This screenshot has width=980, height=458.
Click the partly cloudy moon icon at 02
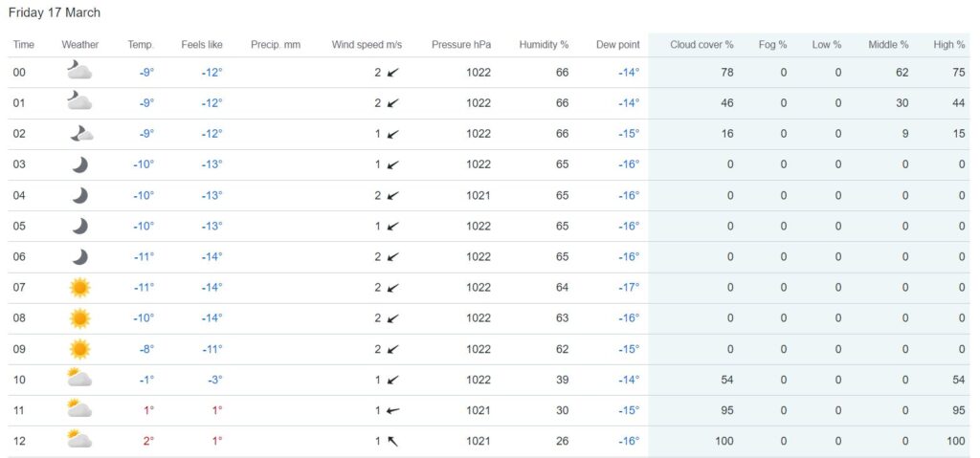[80, 134]
